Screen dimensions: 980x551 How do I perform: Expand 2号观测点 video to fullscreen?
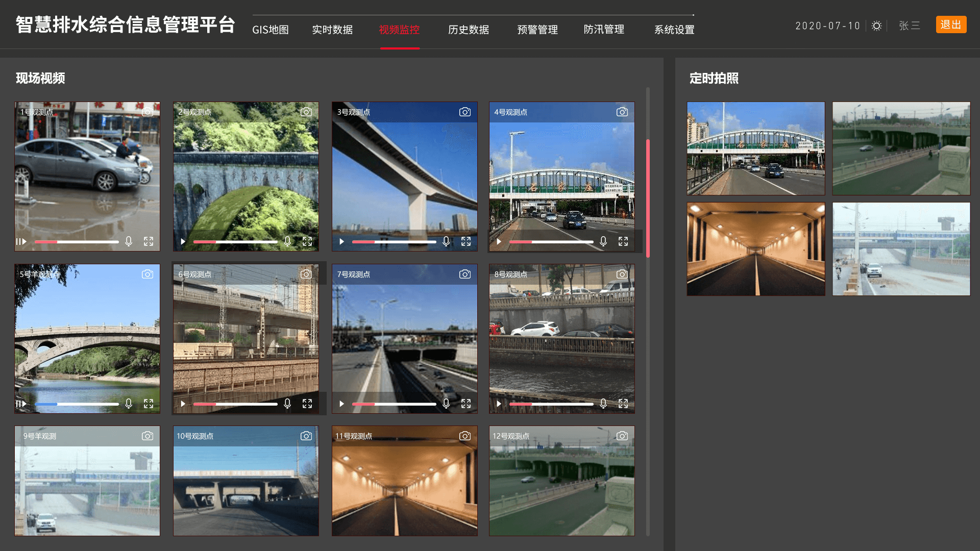[x=307, y=241]
